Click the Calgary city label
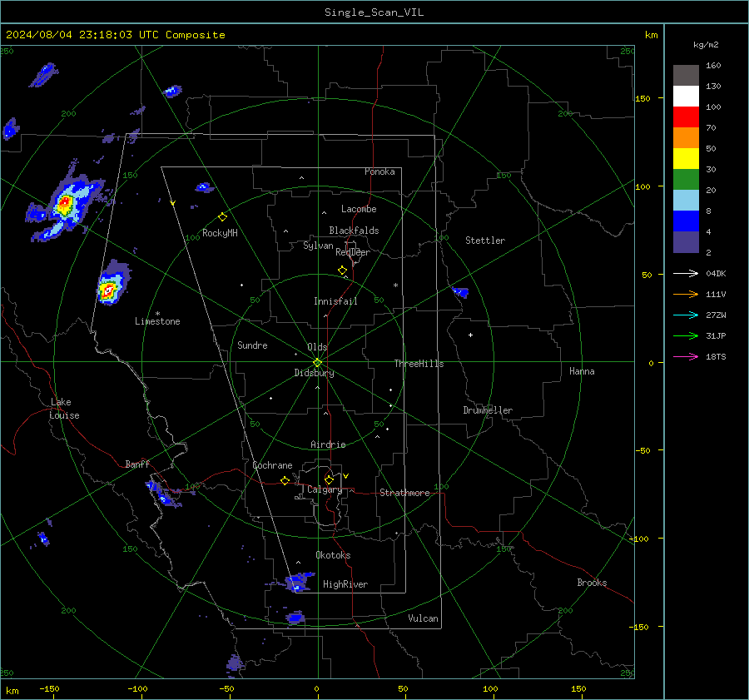Image resolution: width=749 pixels, height=700 pixels. point(325,489)
